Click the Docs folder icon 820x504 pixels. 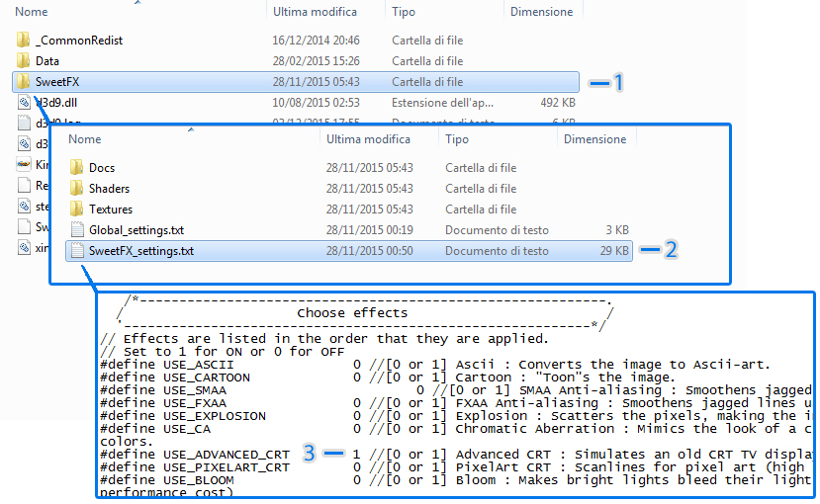point(76,168)
